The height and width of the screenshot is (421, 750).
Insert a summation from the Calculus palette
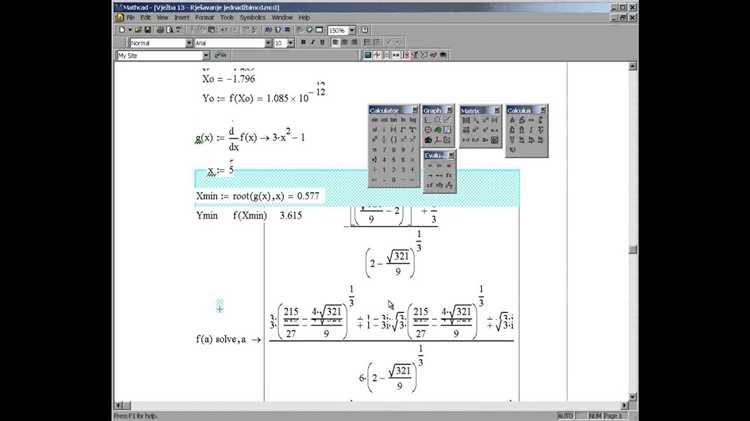coord(512,130)
